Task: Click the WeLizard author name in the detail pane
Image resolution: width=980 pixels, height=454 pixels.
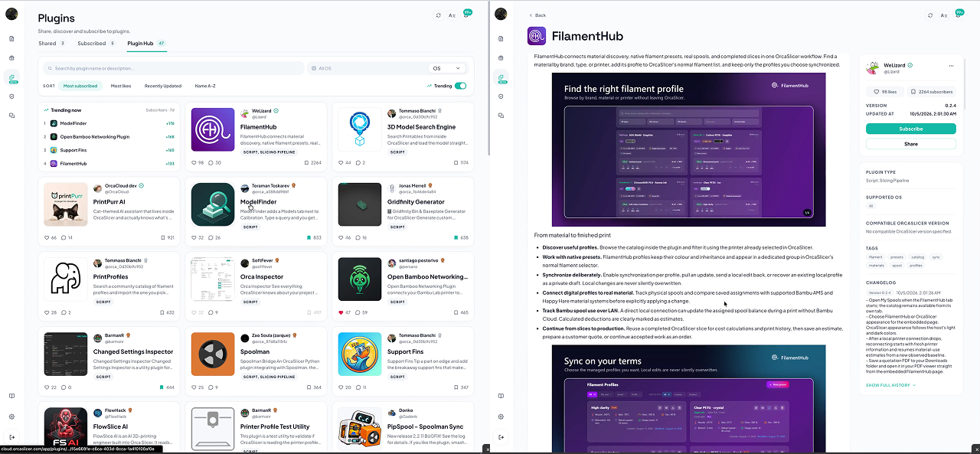Action: coord(894,65)
